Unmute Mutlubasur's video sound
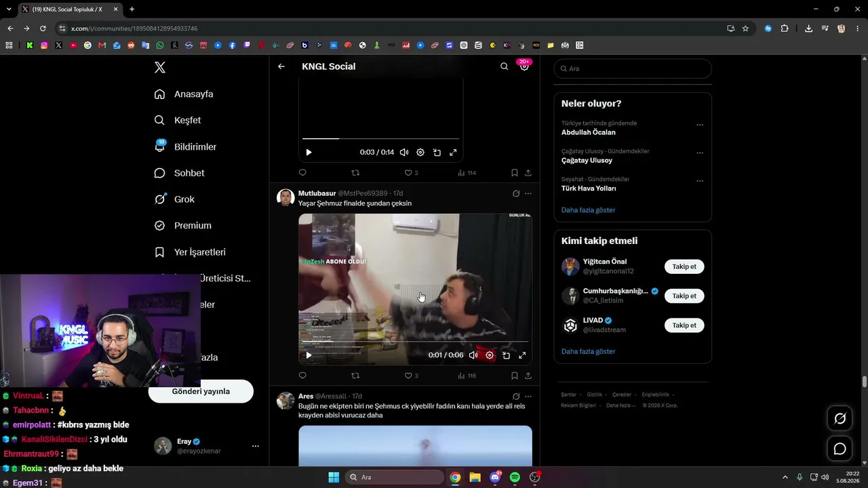The image size is (868, 488). tap(473, 355)
